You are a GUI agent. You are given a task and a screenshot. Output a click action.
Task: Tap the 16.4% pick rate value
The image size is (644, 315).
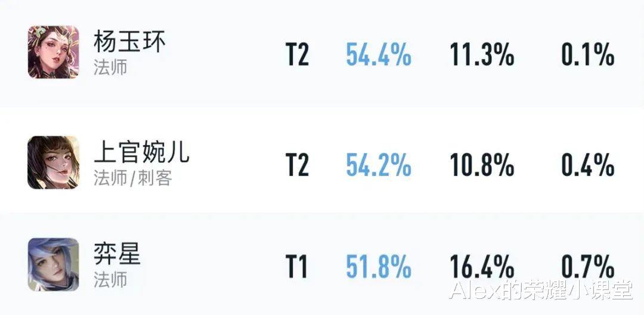pyautogui.click(x=482, y=267)
